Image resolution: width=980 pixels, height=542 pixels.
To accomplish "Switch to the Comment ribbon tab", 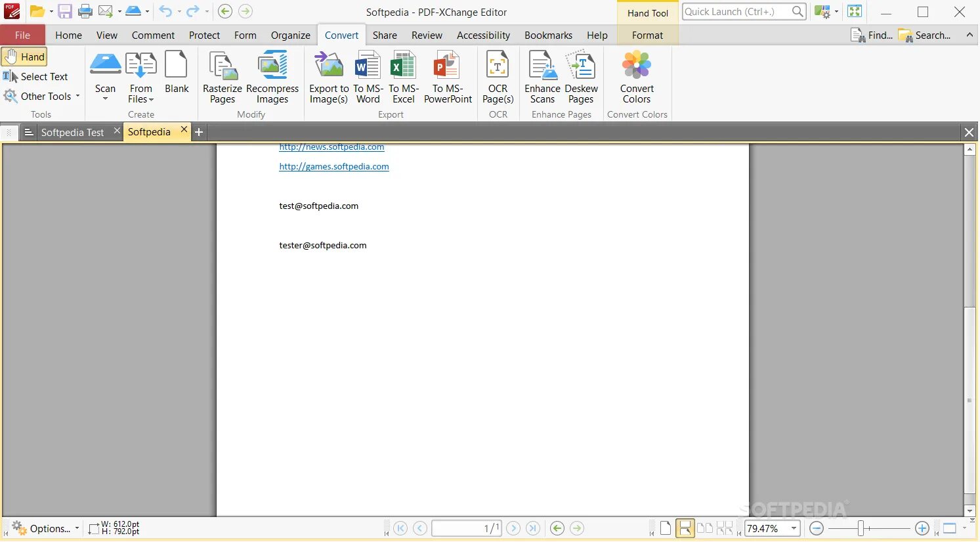I will (153, 35).
